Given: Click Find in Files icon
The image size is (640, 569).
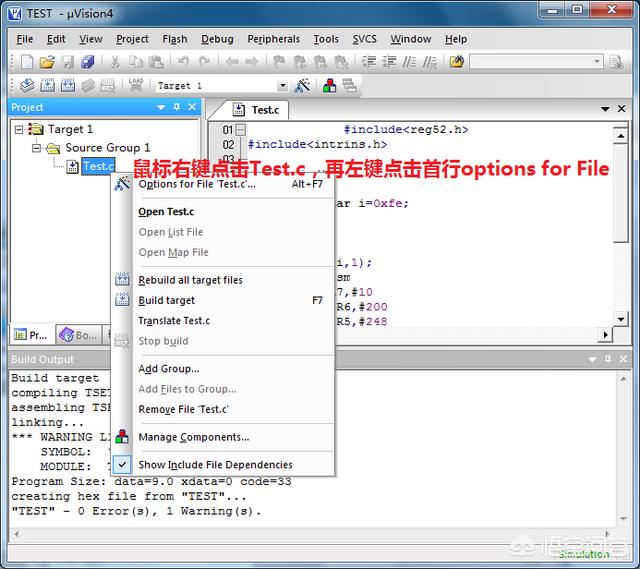Looking at the screenshot, I should (457, 62).
